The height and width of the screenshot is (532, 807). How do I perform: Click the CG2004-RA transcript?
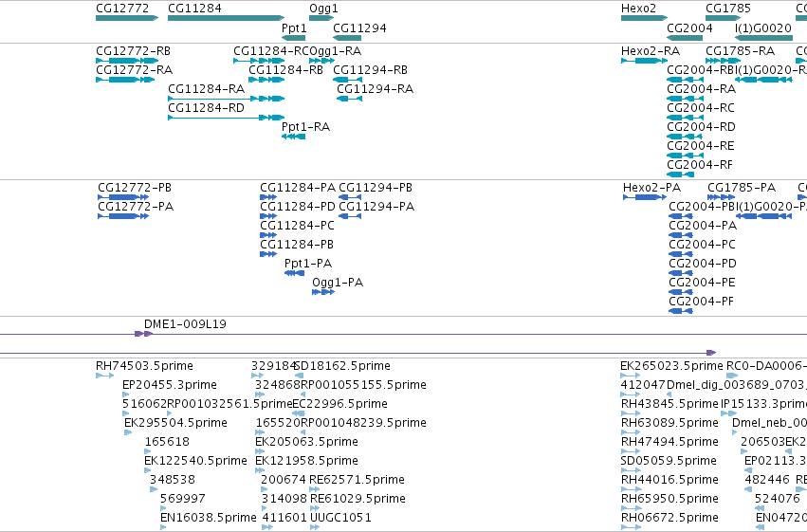pyautogui.click(x=685, y=99)
